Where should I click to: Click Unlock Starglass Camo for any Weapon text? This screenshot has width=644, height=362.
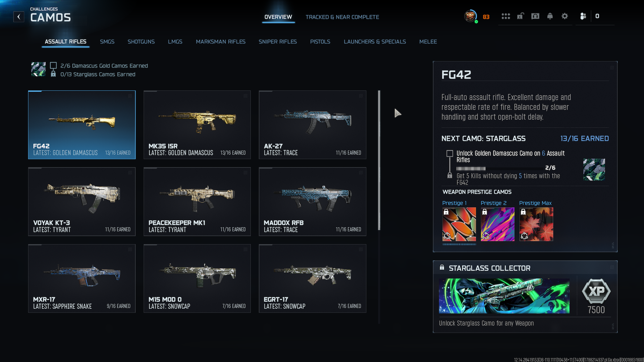point(486,323)
